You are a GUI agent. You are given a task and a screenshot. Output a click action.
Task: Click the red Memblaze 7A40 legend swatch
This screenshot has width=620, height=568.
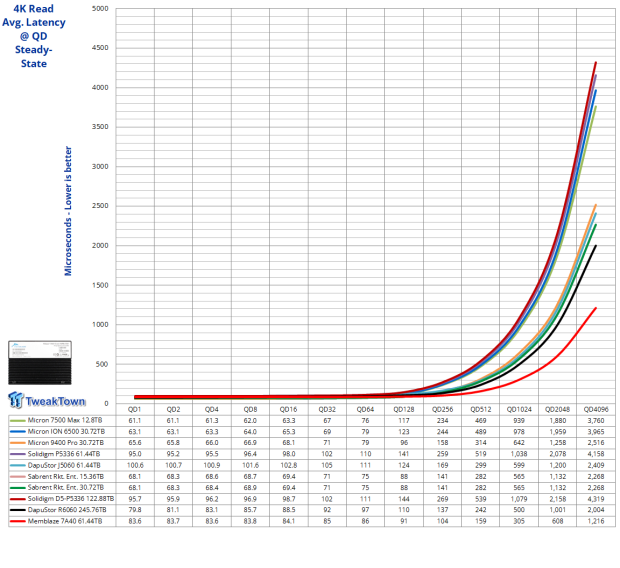pyautogui.click(x=18, y=521)
